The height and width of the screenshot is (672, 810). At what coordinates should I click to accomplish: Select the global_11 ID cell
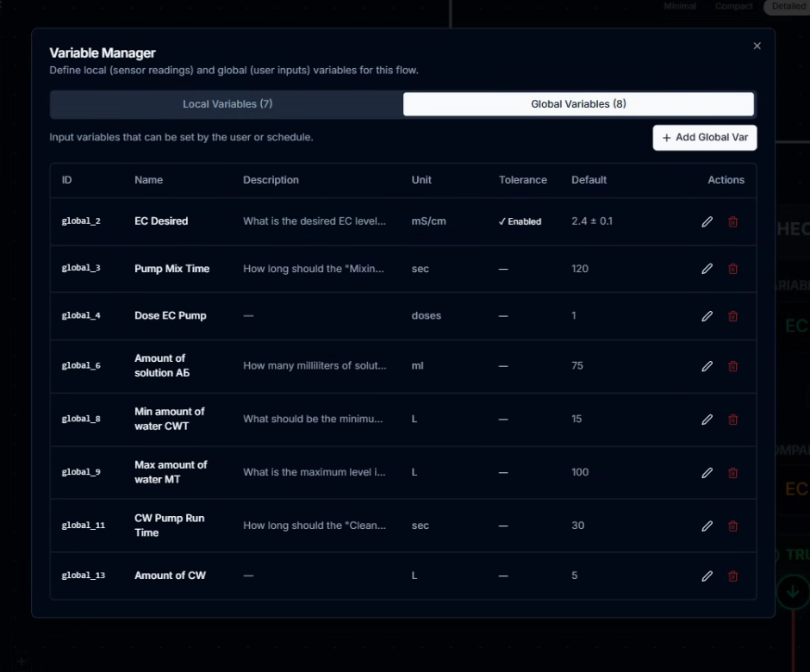tap(84, 526)
